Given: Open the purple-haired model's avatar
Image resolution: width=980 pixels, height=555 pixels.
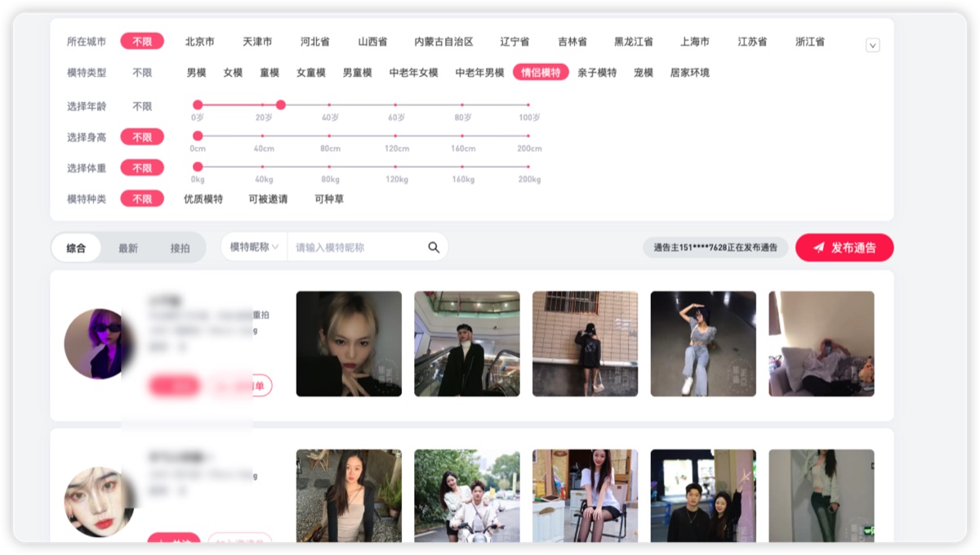Looking at the screenshot, I should pos(99,344).
